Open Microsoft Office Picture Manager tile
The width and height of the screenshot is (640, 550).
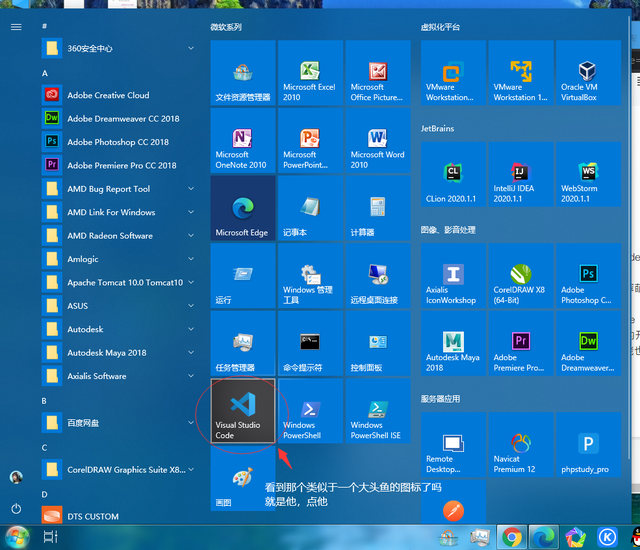[x=378, y=73]
